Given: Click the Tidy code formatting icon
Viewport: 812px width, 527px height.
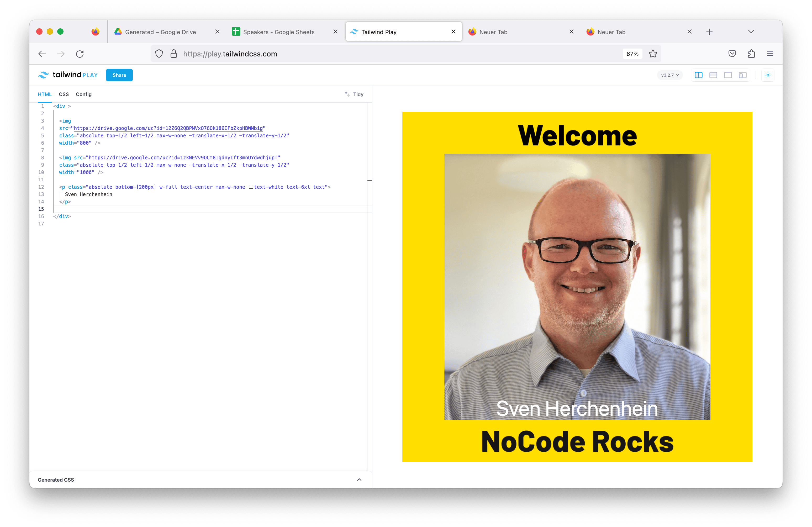Looking at the screenshot, I should (x=347, y=94).
